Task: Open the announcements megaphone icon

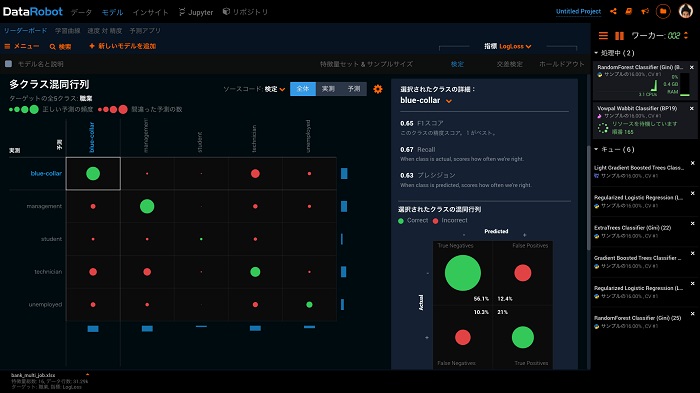Action: [x=645, y=11]
